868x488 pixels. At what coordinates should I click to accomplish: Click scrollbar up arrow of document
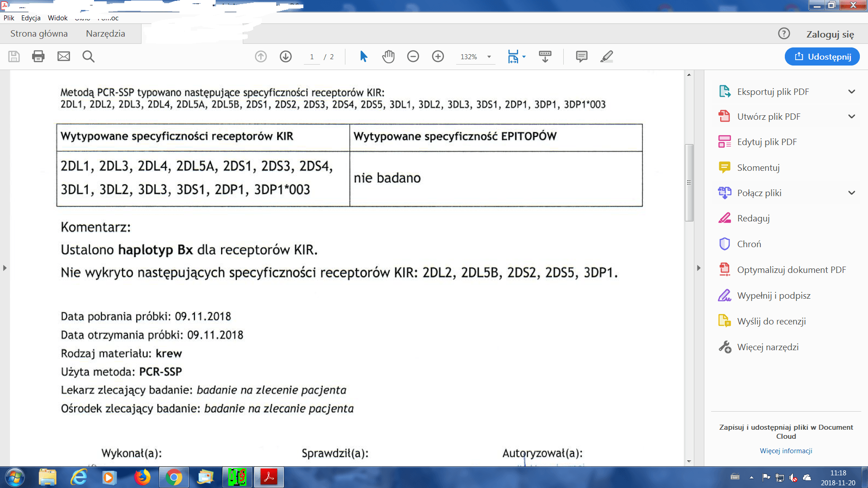pos(689,75)
